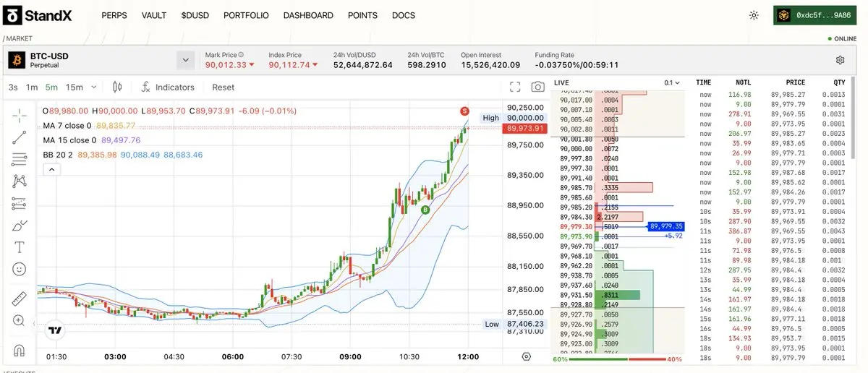Select the trend line drawing tool

pyautogui.click(x=20, y=137)
